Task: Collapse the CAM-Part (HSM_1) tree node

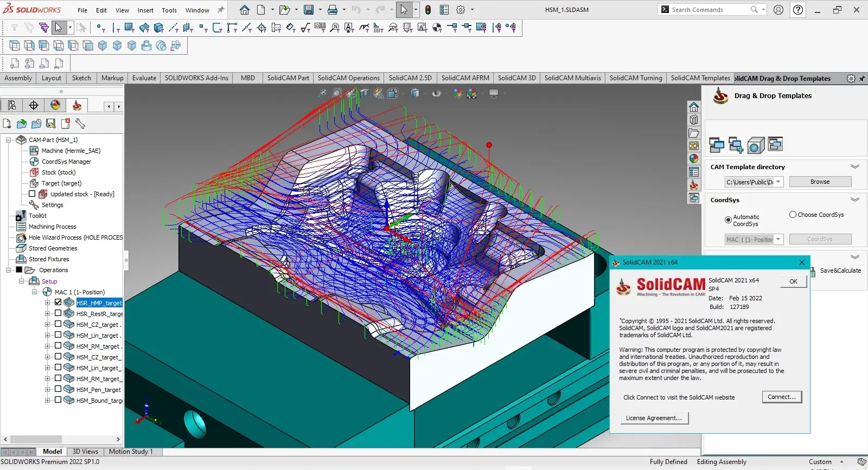Action: click(x=9, y=140)
